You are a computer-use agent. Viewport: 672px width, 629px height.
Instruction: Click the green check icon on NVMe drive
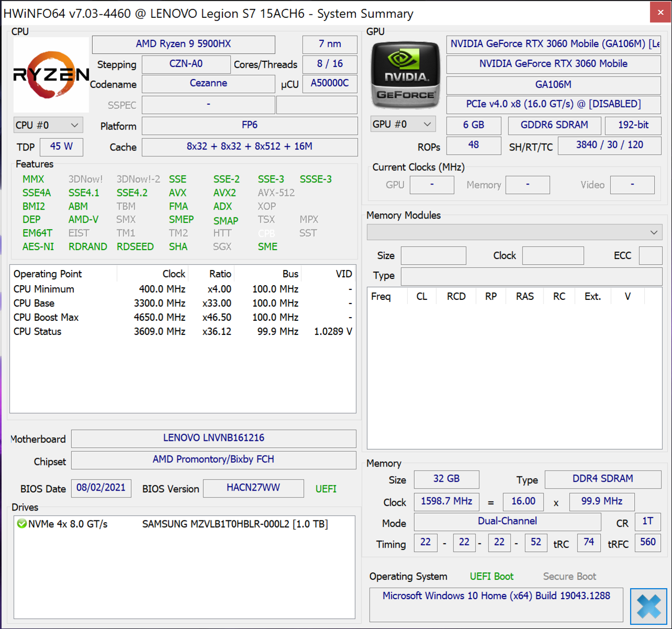point(21,524)
